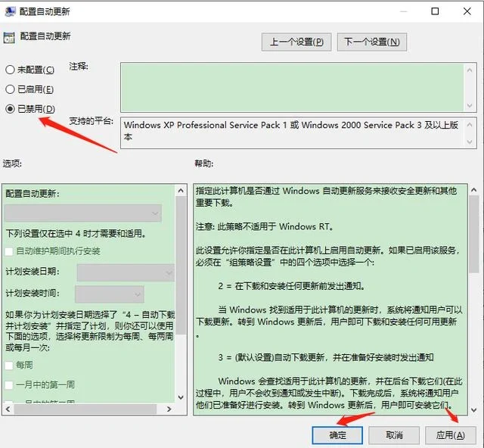This screenshot has height=448, width=484.
Task: Click help panel scroll down arrow
Action: point(474,410)
